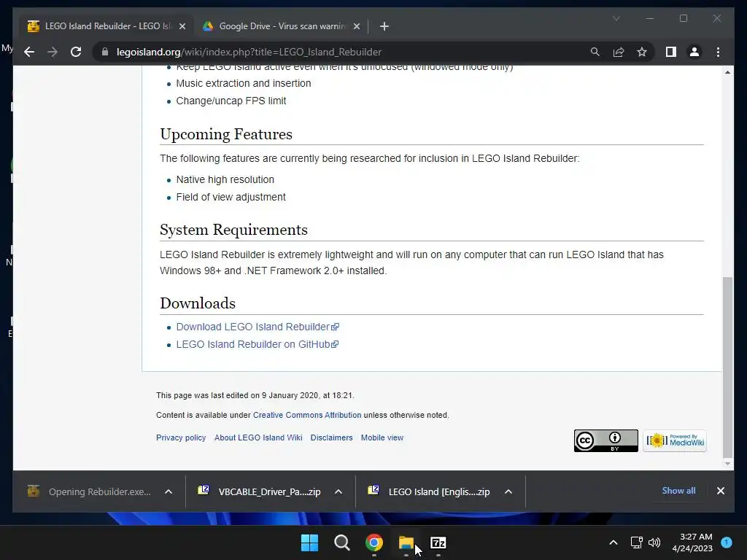Screen dimensions: 747x560
Task: Open the tab search chevron in title bar
Action: pyautogui.click(x=616, y=18)
